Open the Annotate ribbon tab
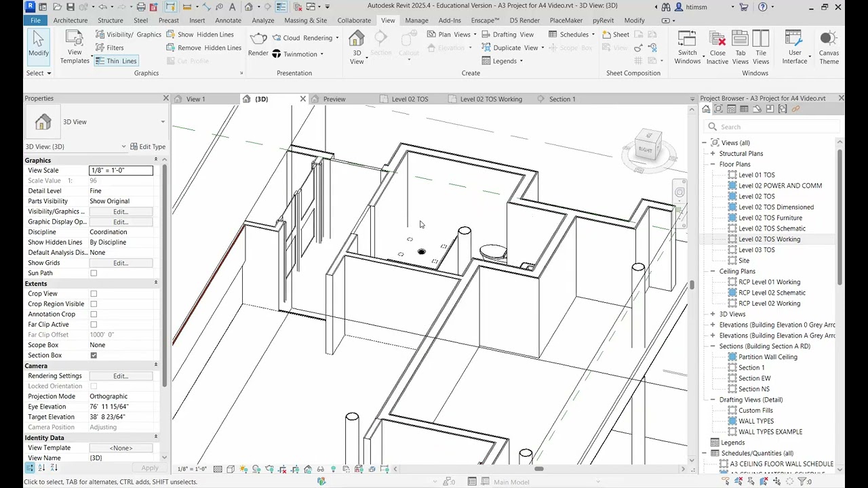This screenshot has height=488, width=868. [x=228, y=20]
